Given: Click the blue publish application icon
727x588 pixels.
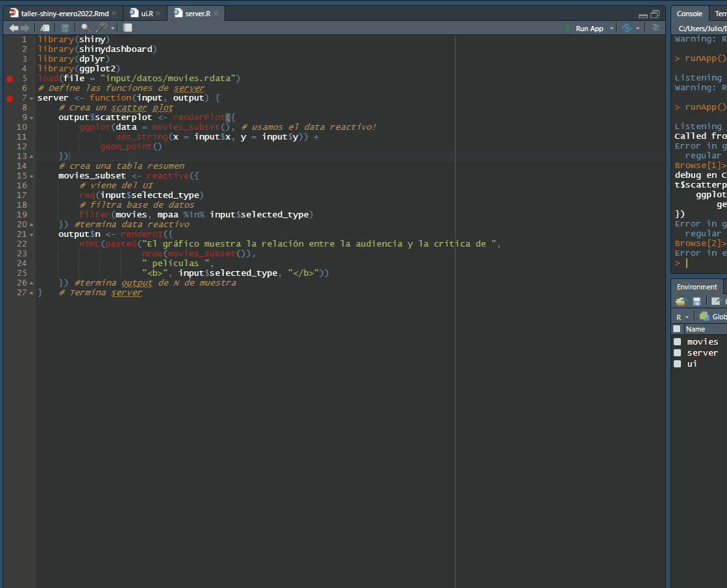Looking at the screenshot, I should tap(627, 29).
